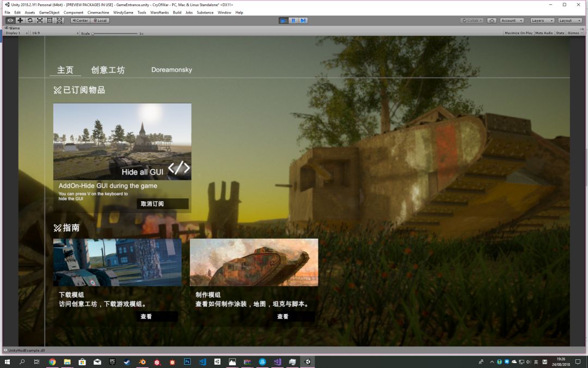Select the Rect transform tool
Viewport: 588px width, 368px height.
[x=50, y=20]
